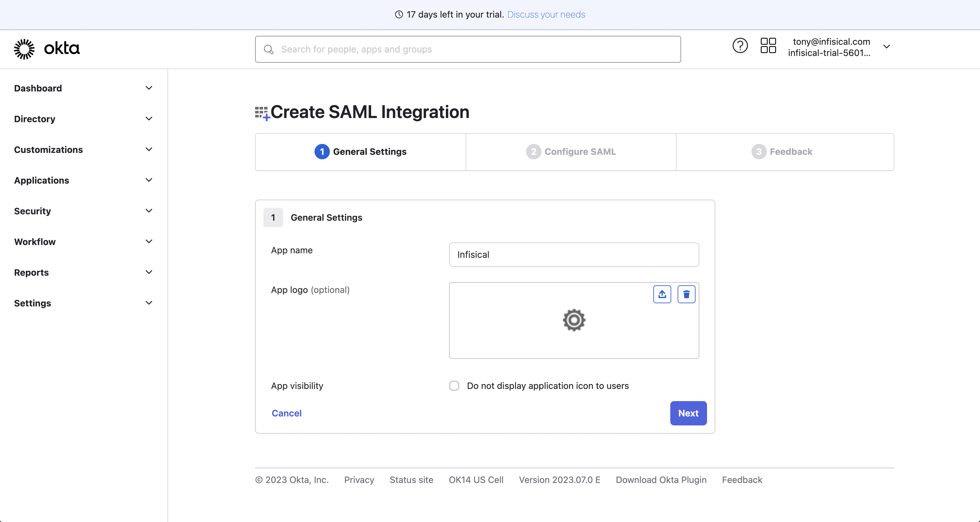Image resolution: width=980 pixels, height=522 pixels.
Task: Click the gear logo placeholder image
Action: (574, 320)
